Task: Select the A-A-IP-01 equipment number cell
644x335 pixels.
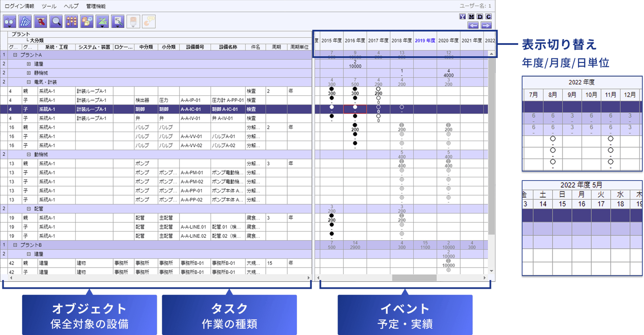Action: point(195,100)
